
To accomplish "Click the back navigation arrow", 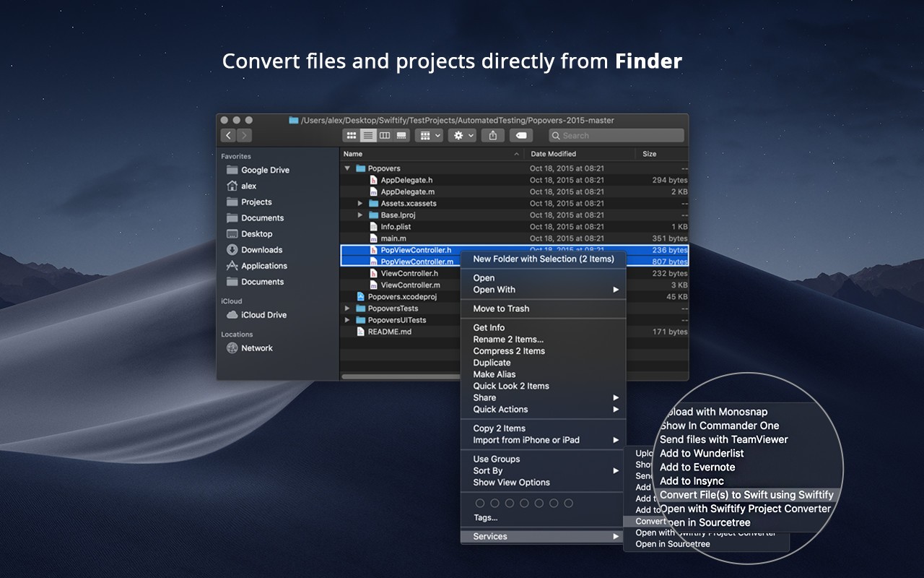I will click(x=229, y=135).
